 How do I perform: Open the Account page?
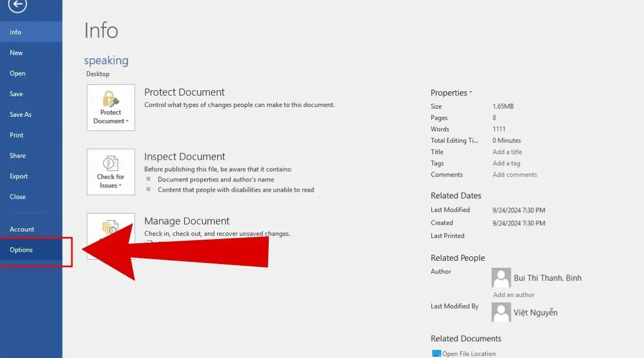(x=31, y=229)
